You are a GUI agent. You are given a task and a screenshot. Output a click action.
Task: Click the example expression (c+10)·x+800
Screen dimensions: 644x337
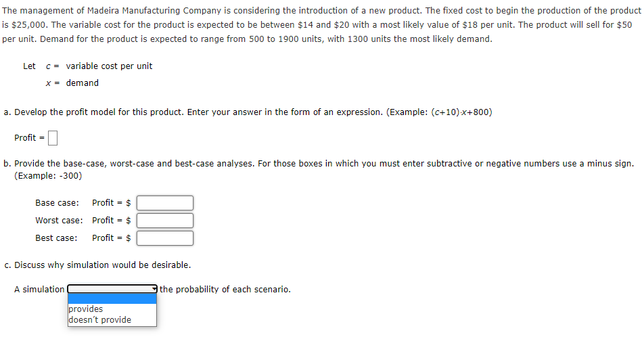[x=460, y=112]
